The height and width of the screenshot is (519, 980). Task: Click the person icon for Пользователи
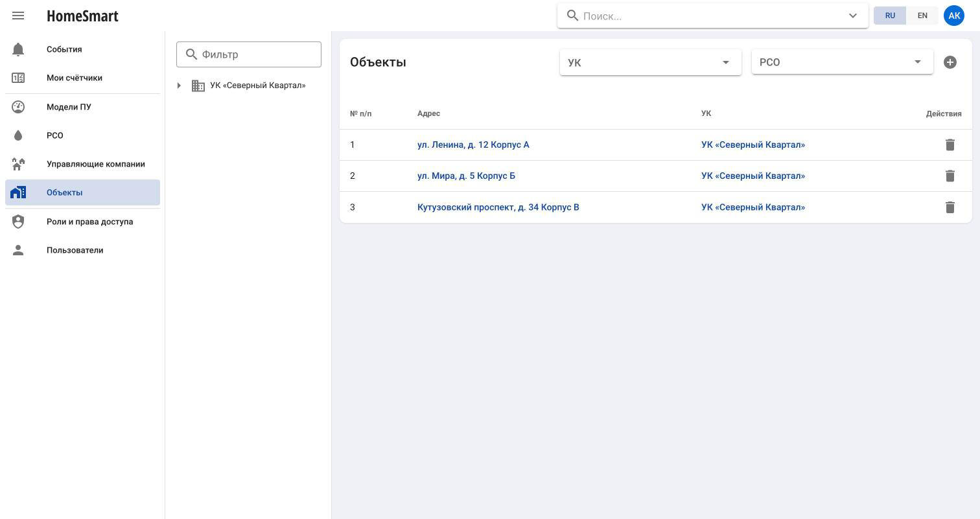coord(18,250)
